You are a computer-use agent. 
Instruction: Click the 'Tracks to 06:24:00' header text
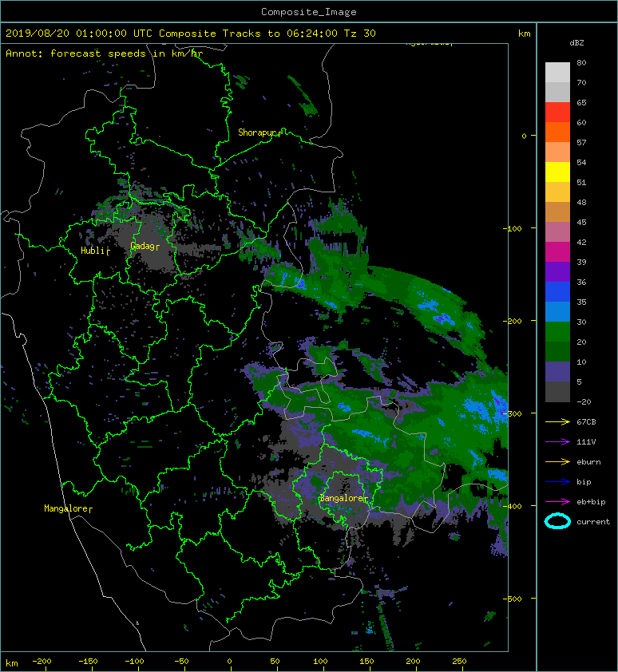pyautogui.click(x=280, y=34)
